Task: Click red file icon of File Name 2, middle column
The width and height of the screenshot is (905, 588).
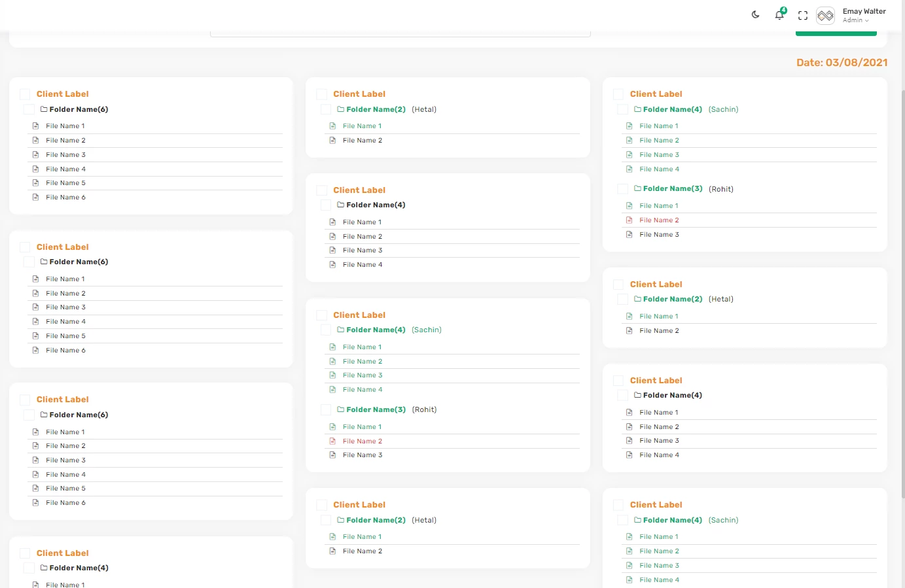Action: [x=332, y=441]
